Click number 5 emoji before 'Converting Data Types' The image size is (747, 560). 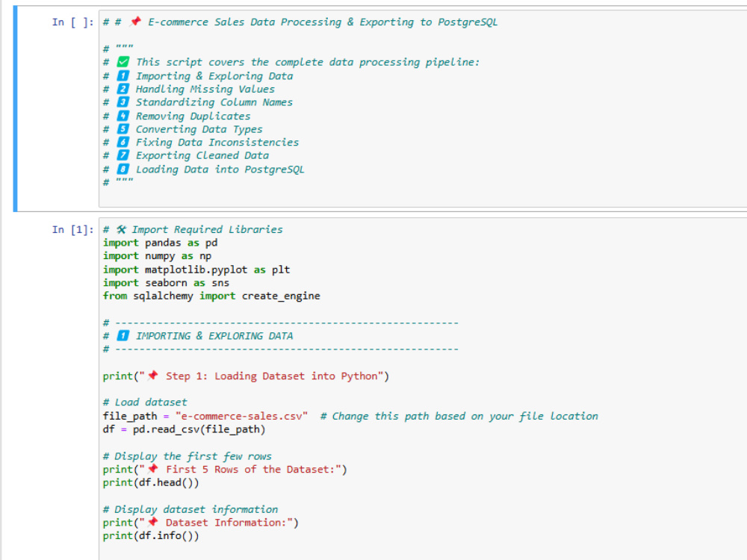[123, 129]
